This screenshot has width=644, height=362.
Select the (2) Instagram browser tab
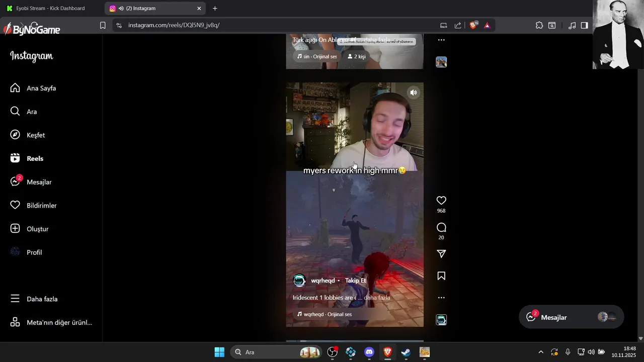point(155,9)
